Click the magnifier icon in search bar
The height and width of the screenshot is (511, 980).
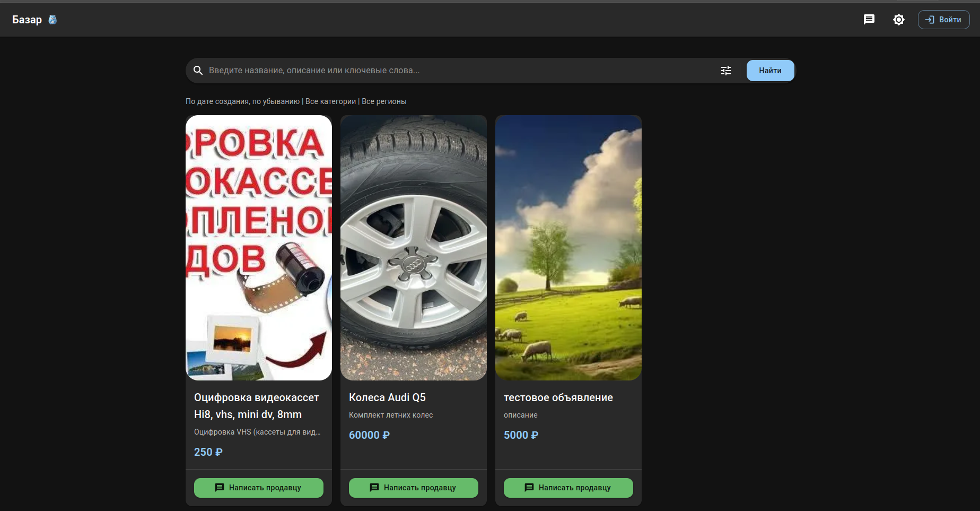point(198,71)
